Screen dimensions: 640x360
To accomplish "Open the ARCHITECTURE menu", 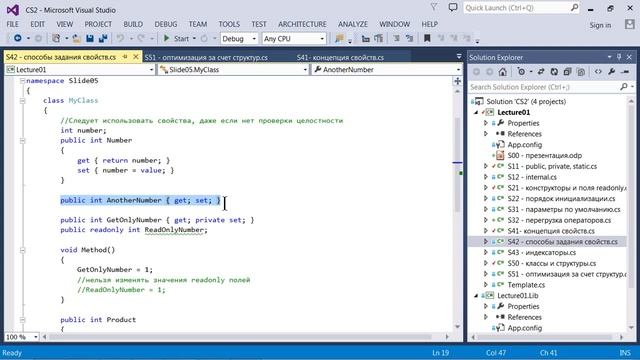I will click(302, 24).
